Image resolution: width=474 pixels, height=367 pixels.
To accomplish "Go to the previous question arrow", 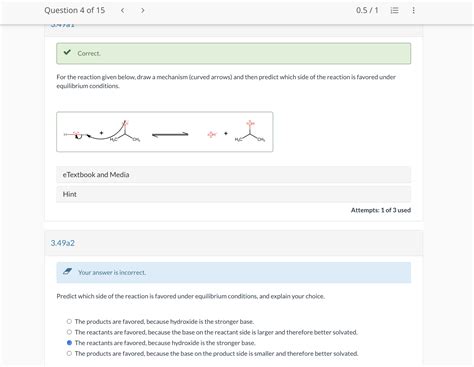I will (x=123, y=10).
